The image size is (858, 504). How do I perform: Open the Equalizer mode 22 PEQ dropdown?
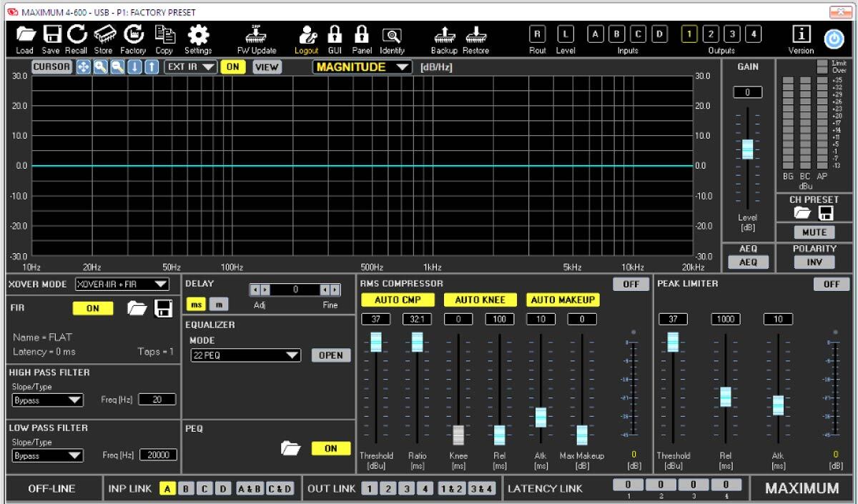pos(246,355)
